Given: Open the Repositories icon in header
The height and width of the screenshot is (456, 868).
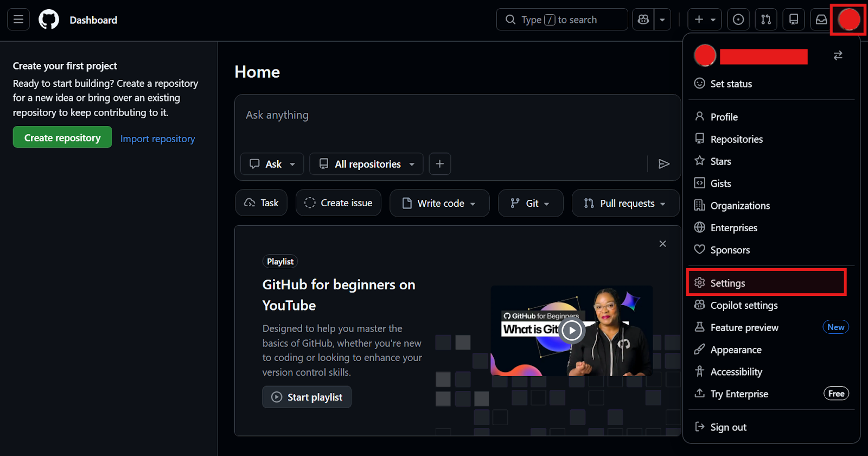Looking at the screenshot, I should [x=794, y=20].
